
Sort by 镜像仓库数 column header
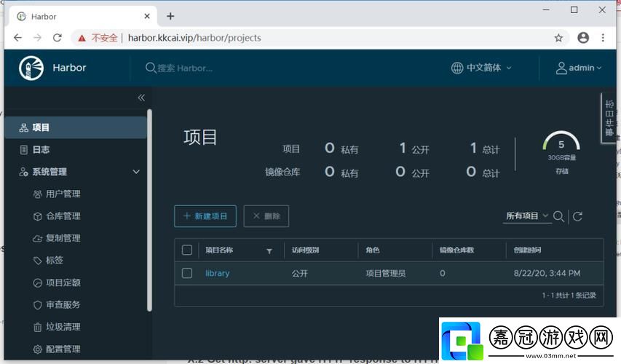tap(456, 250)
